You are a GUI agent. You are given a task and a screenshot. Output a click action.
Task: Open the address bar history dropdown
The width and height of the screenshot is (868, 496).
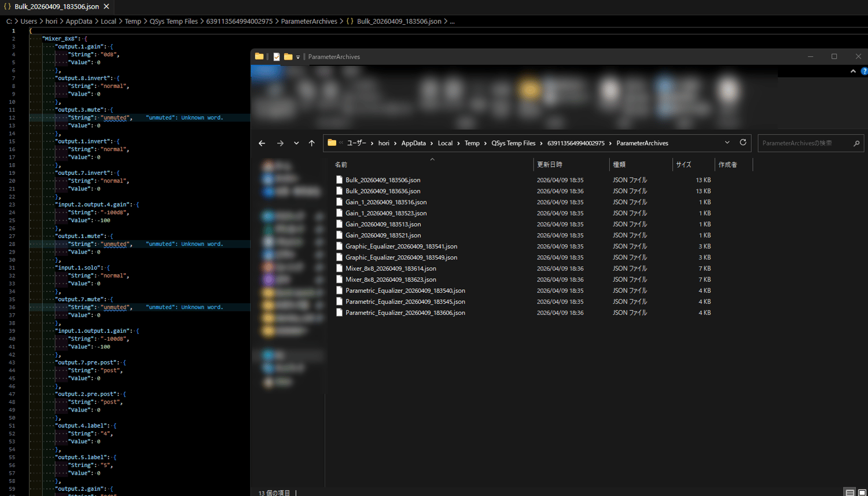[x=727, y=143]
